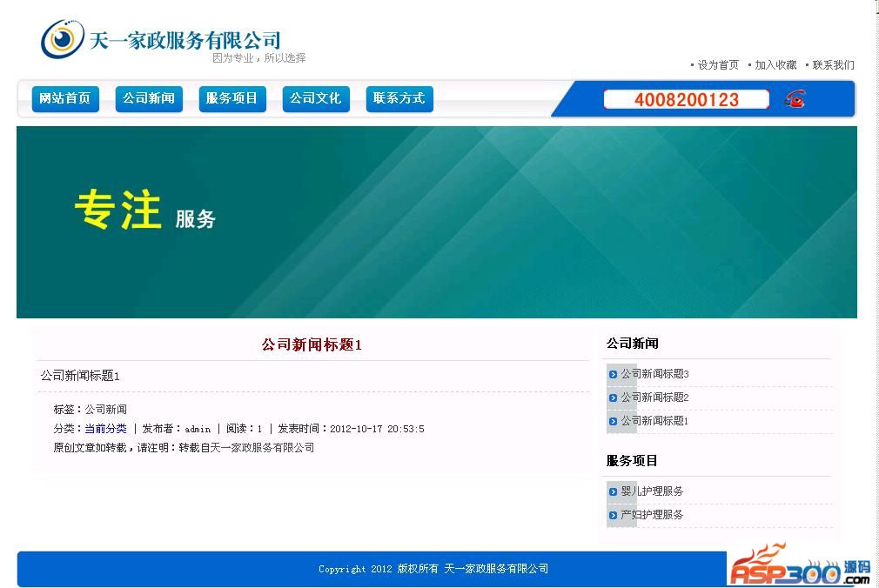Click the 标签:公司新闻 tag line

pyautogui.click(x=91, y=409)
